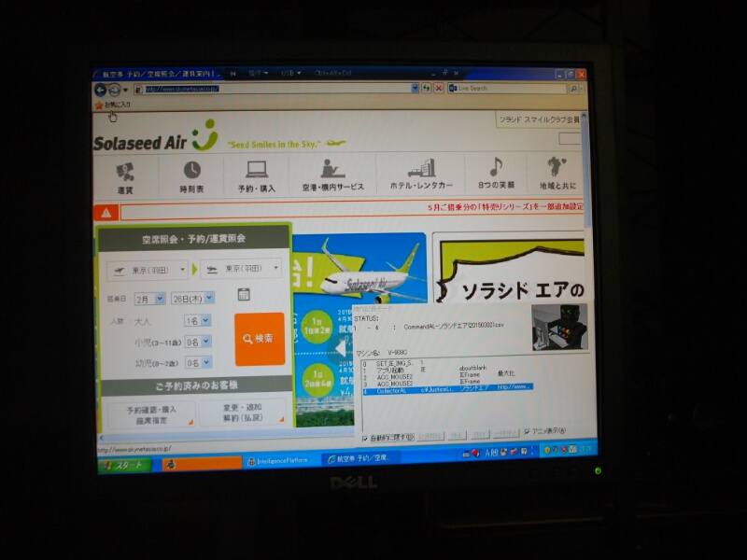Open ホテル・レンタカー section
The width and height of the screenshot is (747, 560).
pos(421,175)
